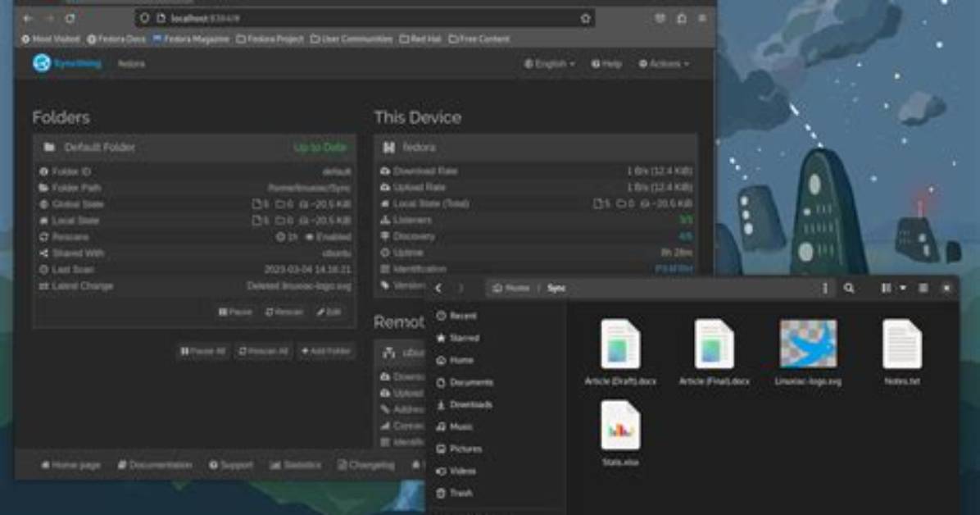
Task: Open the Actions dropdown menu
Action: click(664, 64)
